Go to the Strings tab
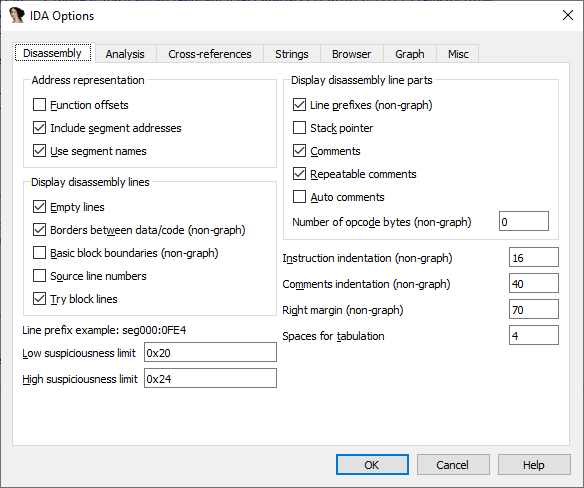 [292, 54]
